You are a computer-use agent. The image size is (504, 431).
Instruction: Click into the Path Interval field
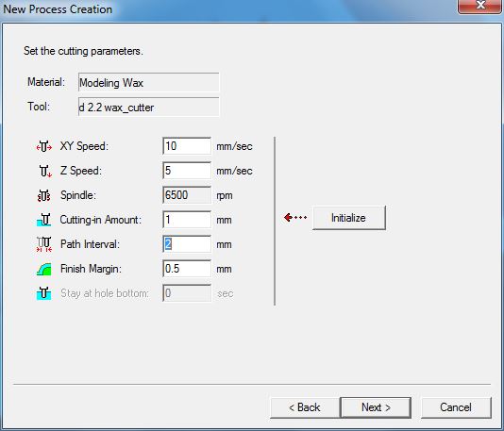click(x=187, y=244)
